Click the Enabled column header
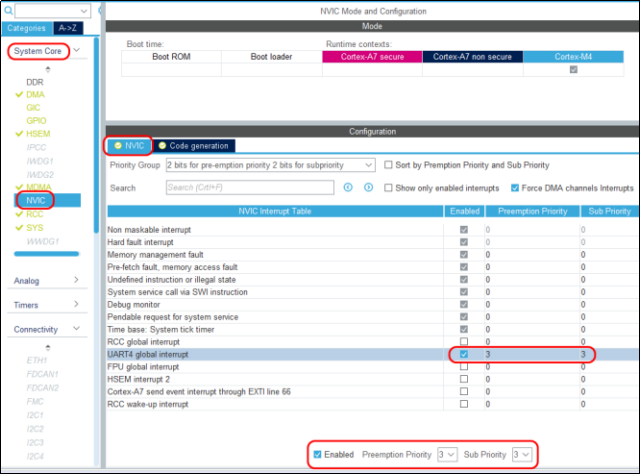Image resolution: width=641 pixels, height=475 pixels. [464, 211]
